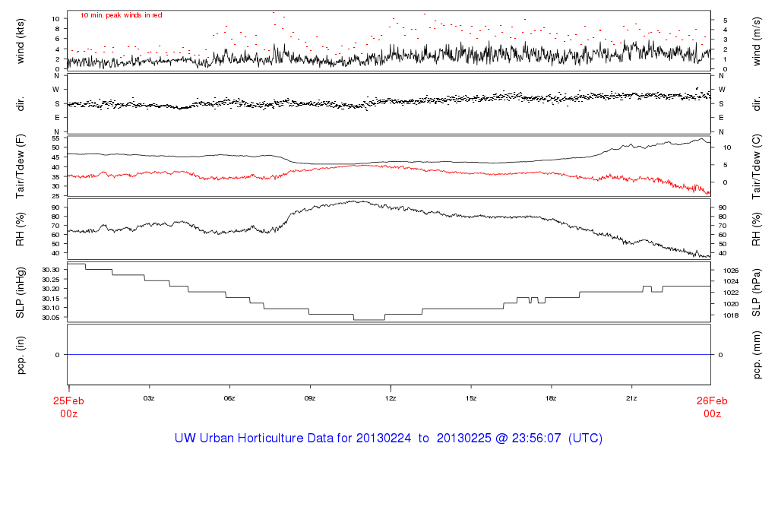Image resolution: width=778 pixels, height=532 pixels.
Task: Click the blue zero precipitation line
Action: 389,354
